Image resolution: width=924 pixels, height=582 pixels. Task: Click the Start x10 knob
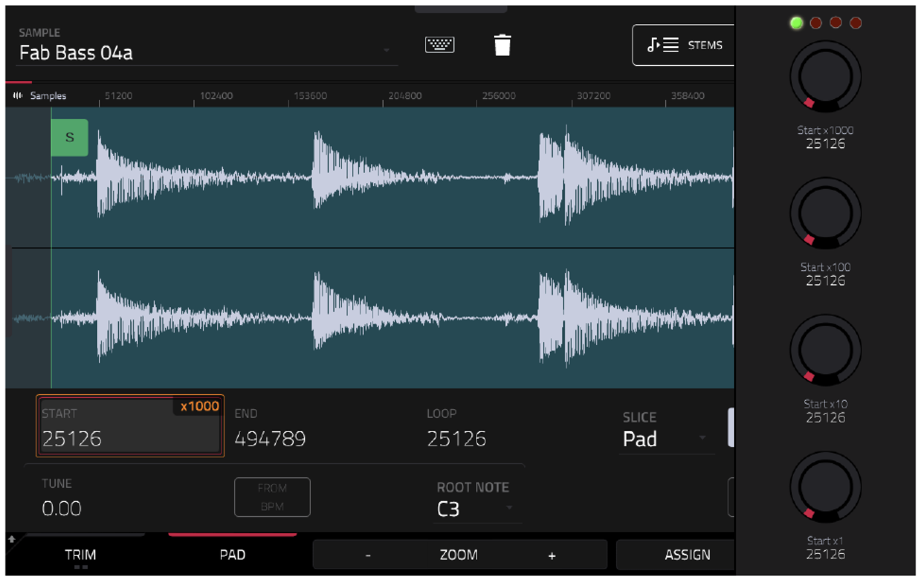[825, 351]
